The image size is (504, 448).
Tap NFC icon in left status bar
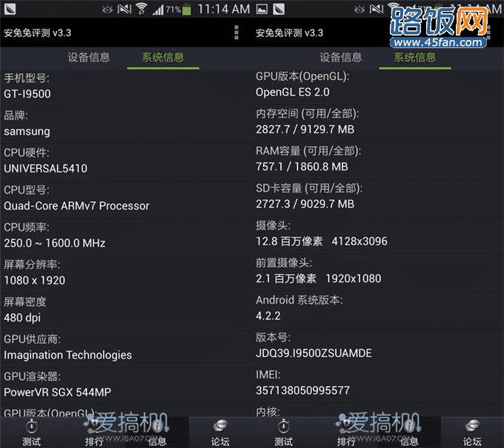tap(124, 10)
